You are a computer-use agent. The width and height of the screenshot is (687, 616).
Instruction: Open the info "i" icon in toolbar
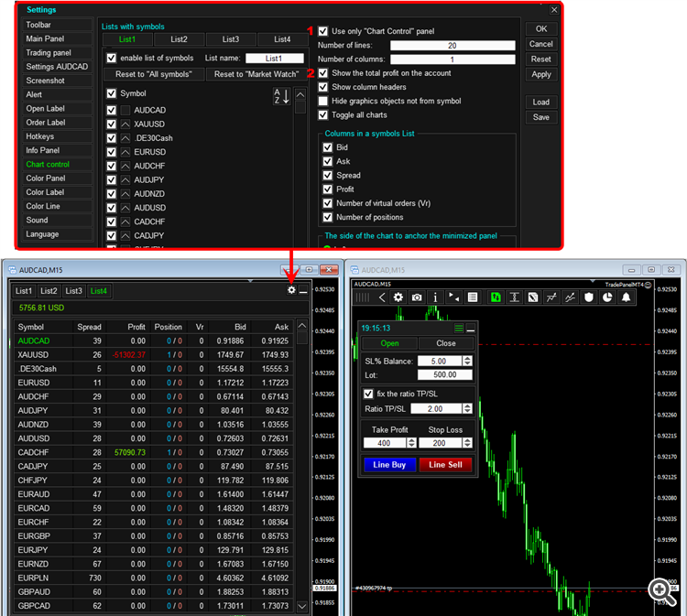coord(435,297)
